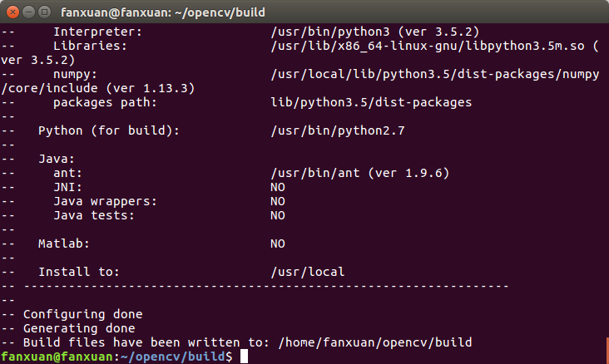Click the NO value beside Matlab
Viewport: 609px width, 364px height.
(278, 243)
